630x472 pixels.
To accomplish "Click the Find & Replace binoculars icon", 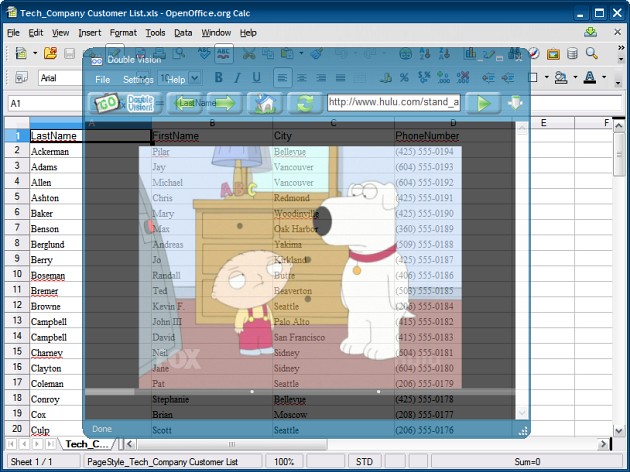I will pos(515,53).
